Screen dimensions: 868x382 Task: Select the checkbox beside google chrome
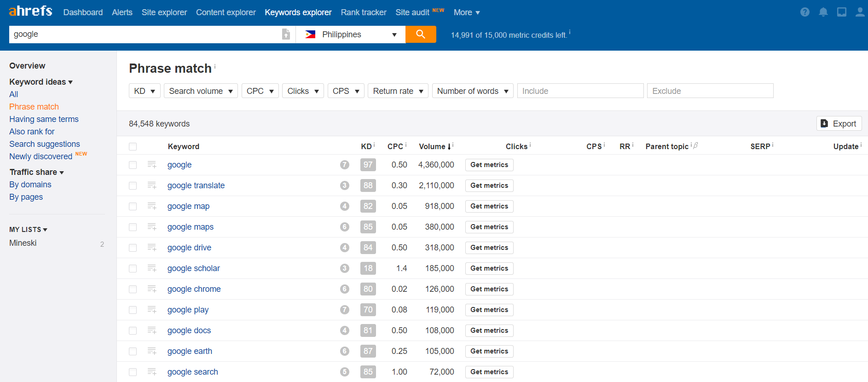[x=133, y=289]
